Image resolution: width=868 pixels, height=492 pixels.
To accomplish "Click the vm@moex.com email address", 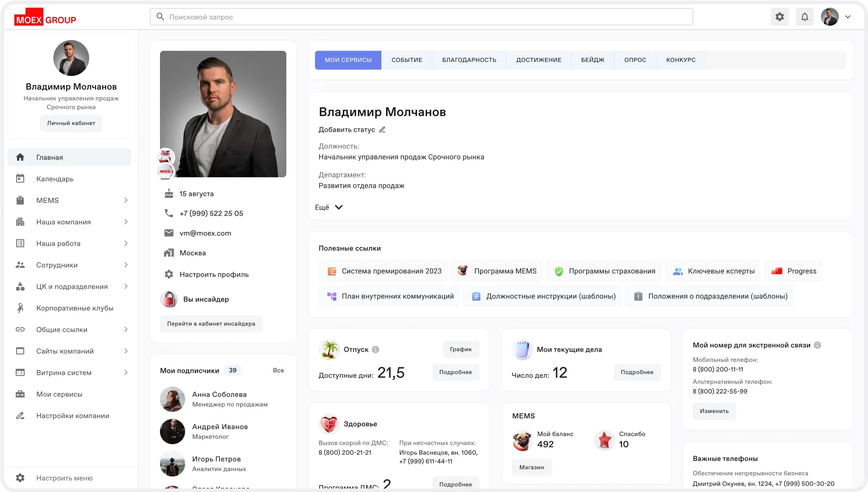I will tap(205, 233).
